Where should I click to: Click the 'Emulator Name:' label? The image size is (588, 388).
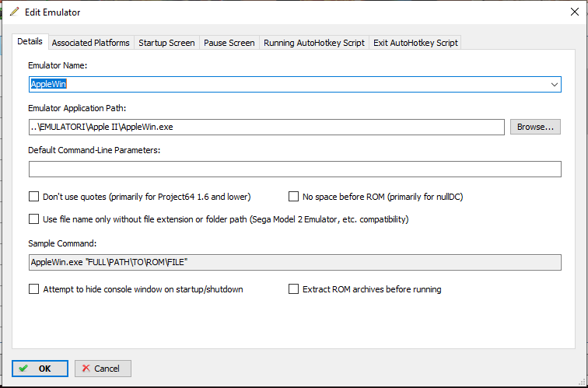point(58,65)
